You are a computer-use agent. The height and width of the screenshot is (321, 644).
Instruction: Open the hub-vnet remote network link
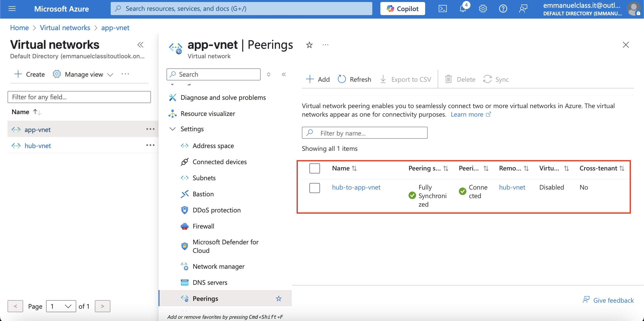pos(512,188)
